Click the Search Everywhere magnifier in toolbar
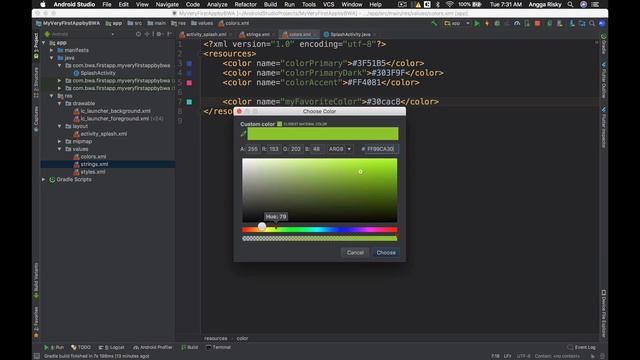 (x=592, y=24)
